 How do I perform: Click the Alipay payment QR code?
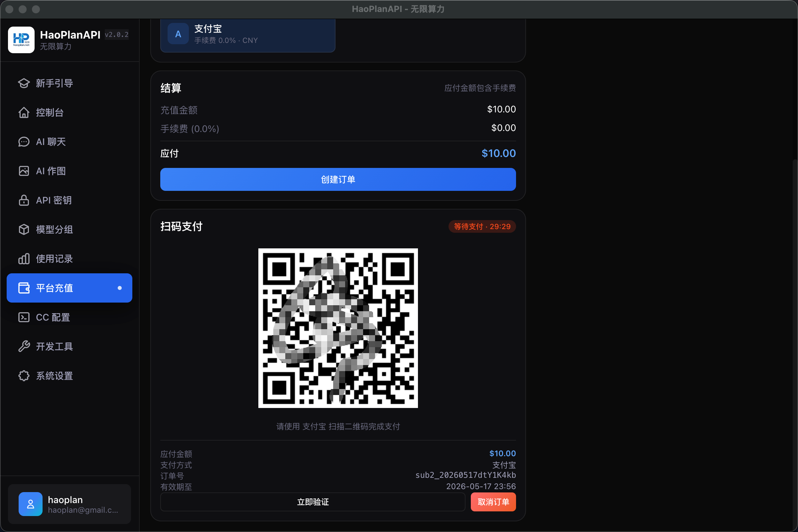338,328
